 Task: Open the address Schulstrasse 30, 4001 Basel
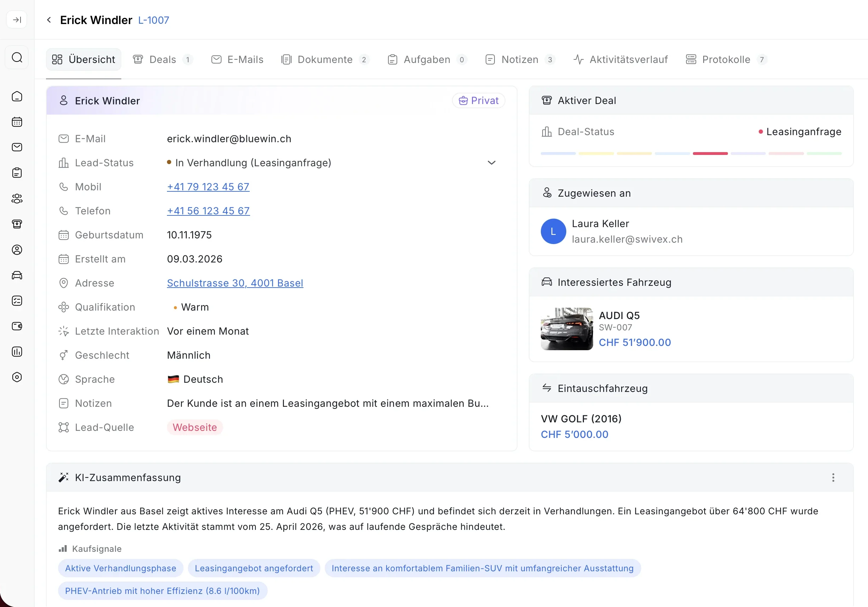[235, 283]
